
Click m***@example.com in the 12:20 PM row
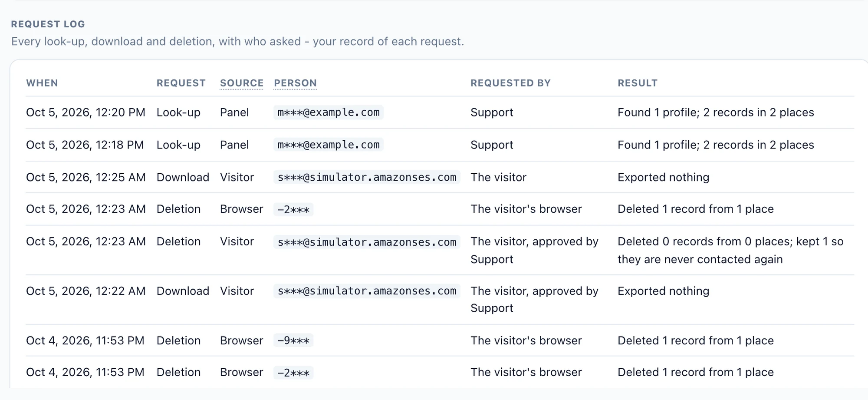(x=329, y=112)
